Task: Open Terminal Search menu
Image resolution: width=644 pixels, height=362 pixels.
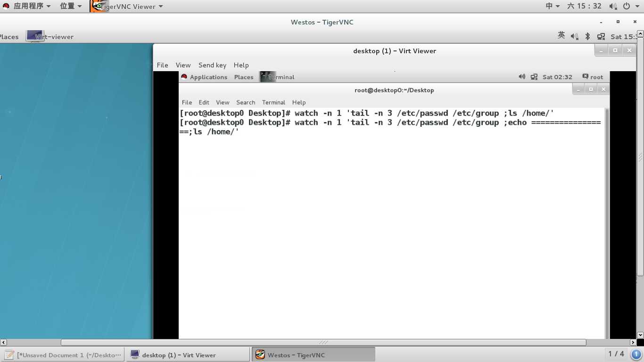Action: (246, 102)
